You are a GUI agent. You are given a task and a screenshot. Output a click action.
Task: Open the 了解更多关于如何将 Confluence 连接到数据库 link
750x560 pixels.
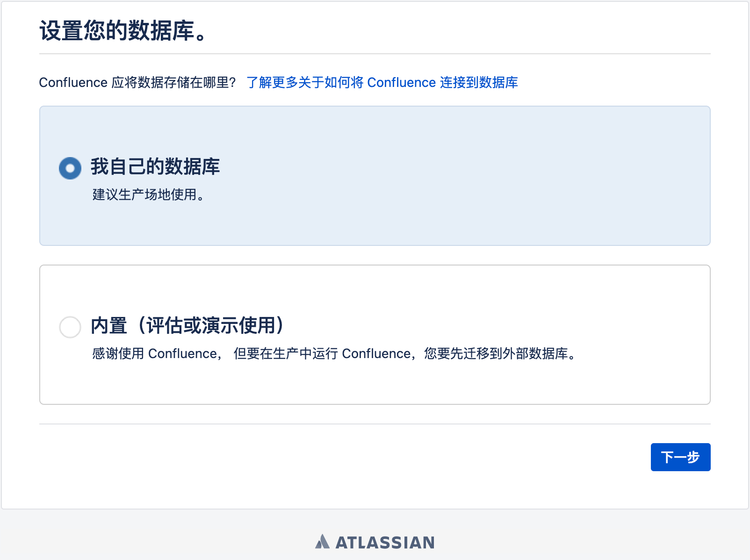pyautogui.click(x=382, y=83)
